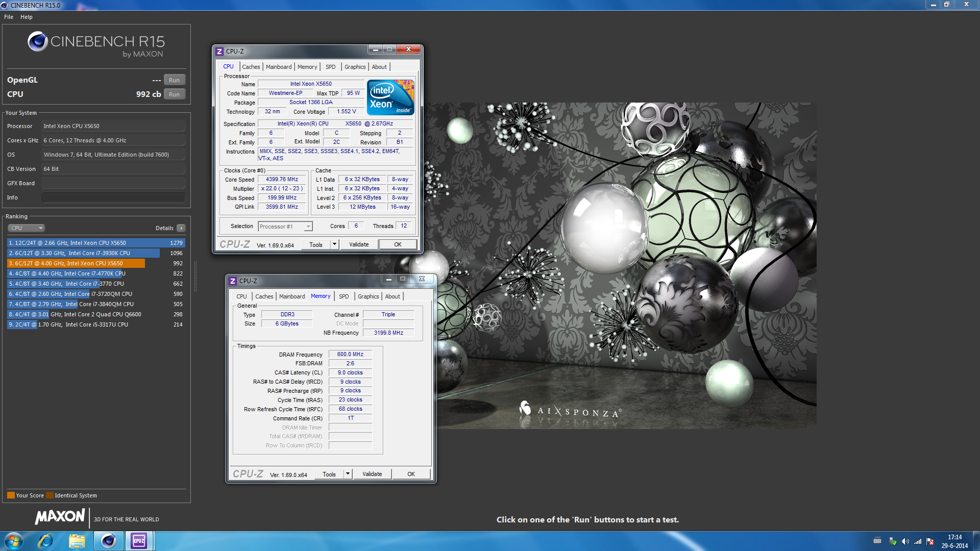Click the panel splitter handle beside Ranking
Viewport: 980px width, 551px height.
[195, 275]
